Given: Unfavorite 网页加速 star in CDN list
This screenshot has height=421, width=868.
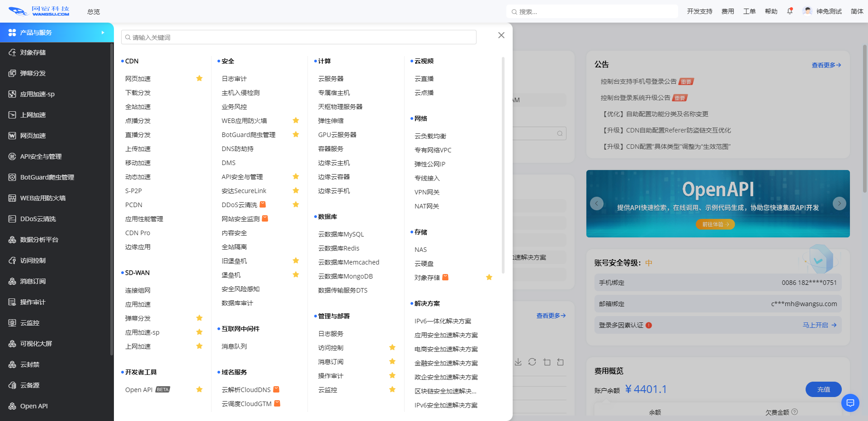Looking at the screenshot, I should (x=199, y=78).
